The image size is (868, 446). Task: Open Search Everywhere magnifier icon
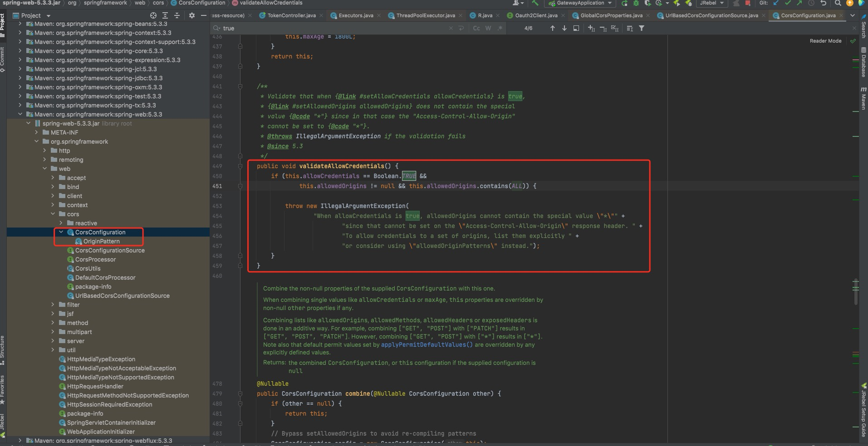click(x=838, y=3)
